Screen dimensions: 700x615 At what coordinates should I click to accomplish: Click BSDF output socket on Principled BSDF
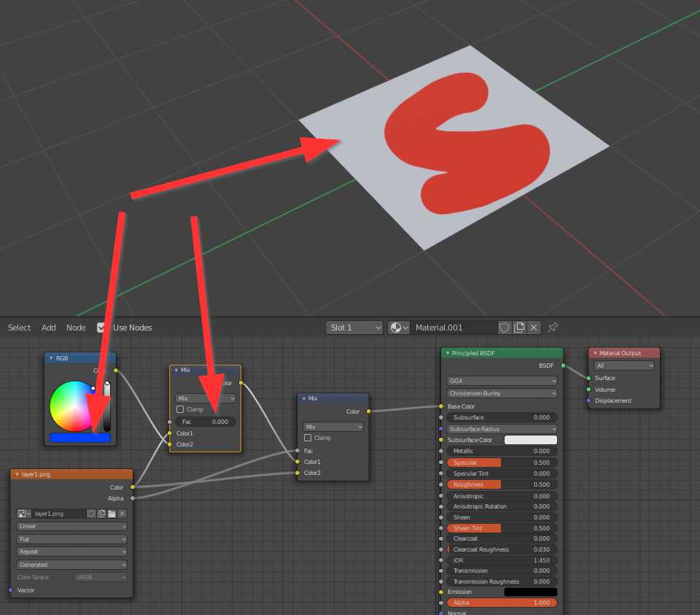coord(564,365)
